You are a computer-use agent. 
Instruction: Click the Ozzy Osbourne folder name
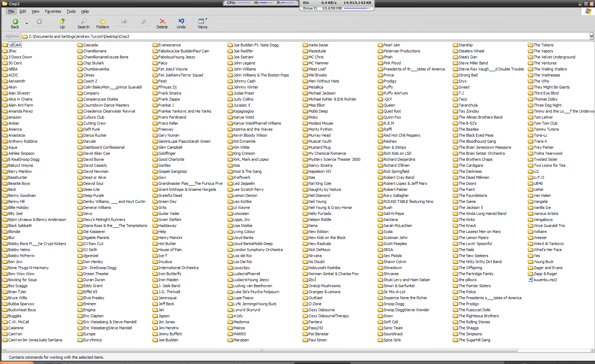coord(322,310)
